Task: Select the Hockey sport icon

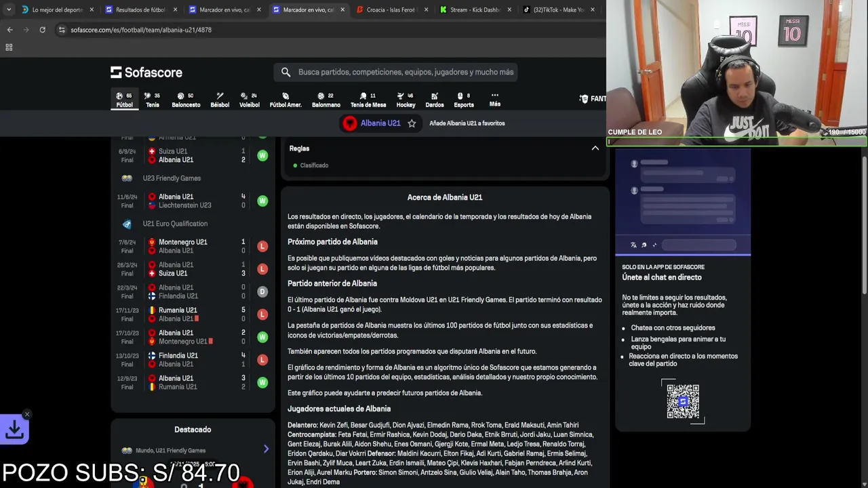Action: pyautogui.click(x=406, y=100)
